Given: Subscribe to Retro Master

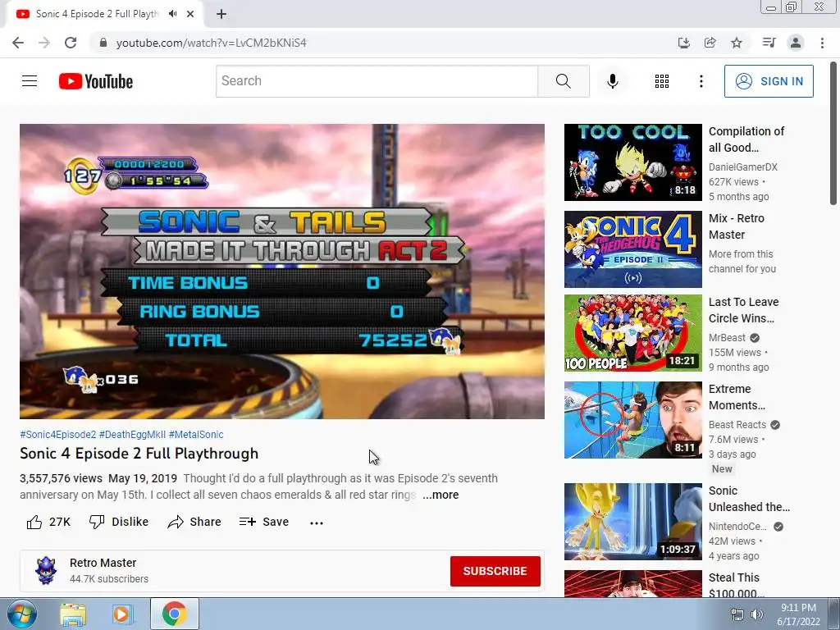Looking at the screenshot, I should (495, 571).
